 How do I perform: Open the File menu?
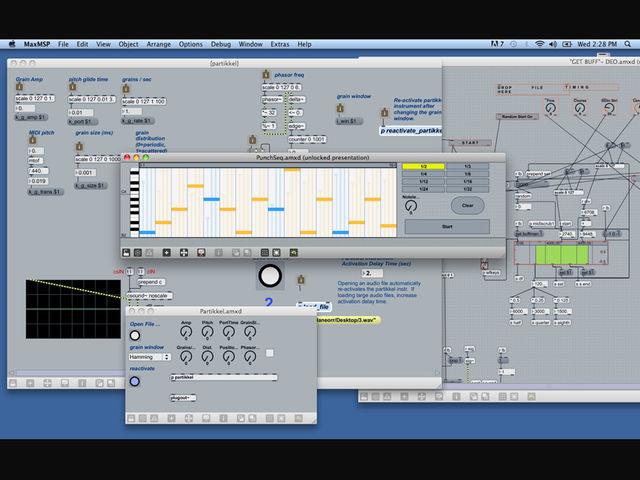63,44
